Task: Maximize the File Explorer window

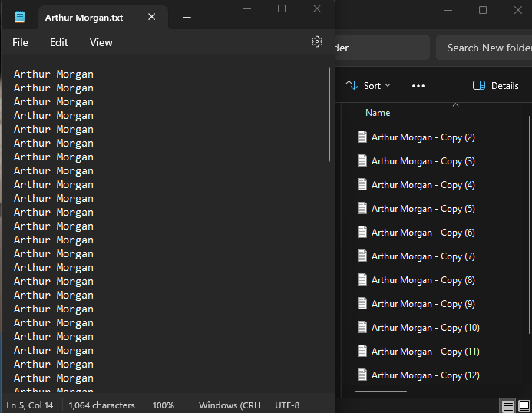Action: click(483, 10)
